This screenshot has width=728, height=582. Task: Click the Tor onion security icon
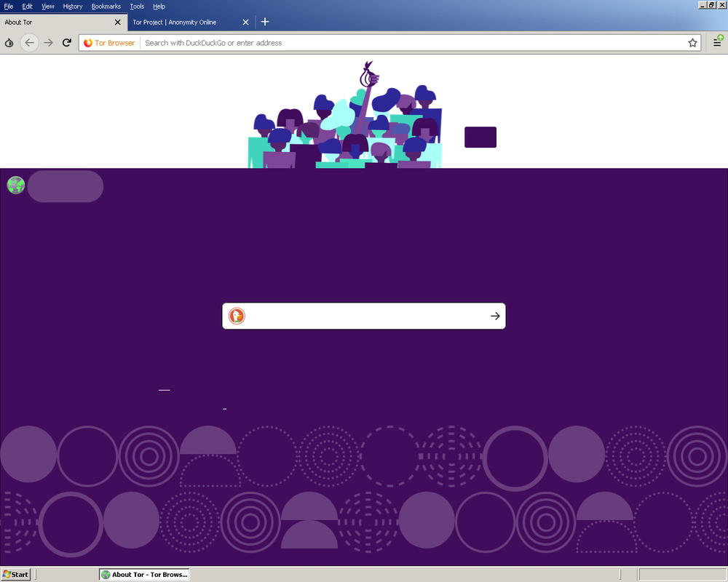tap(9, 43)
